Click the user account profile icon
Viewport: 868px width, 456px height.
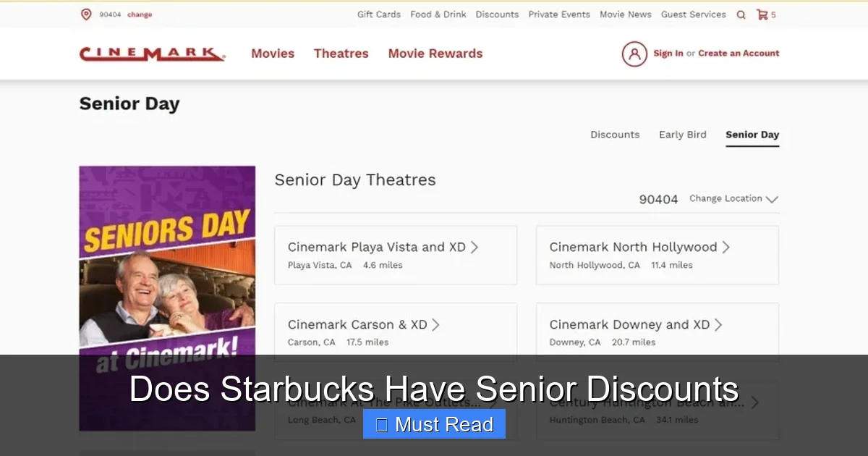(x=634, y=54)
